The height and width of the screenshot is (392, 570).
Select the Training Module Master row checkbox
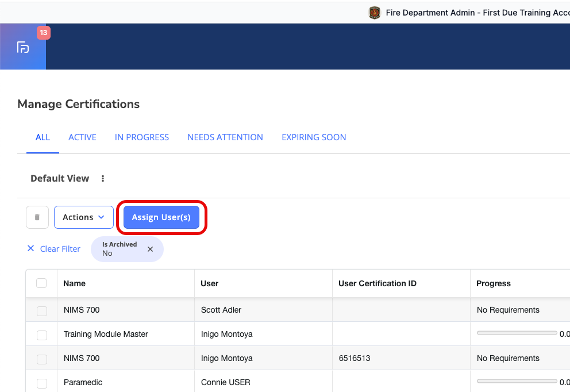pyautogui.click(x=41, y=335)
